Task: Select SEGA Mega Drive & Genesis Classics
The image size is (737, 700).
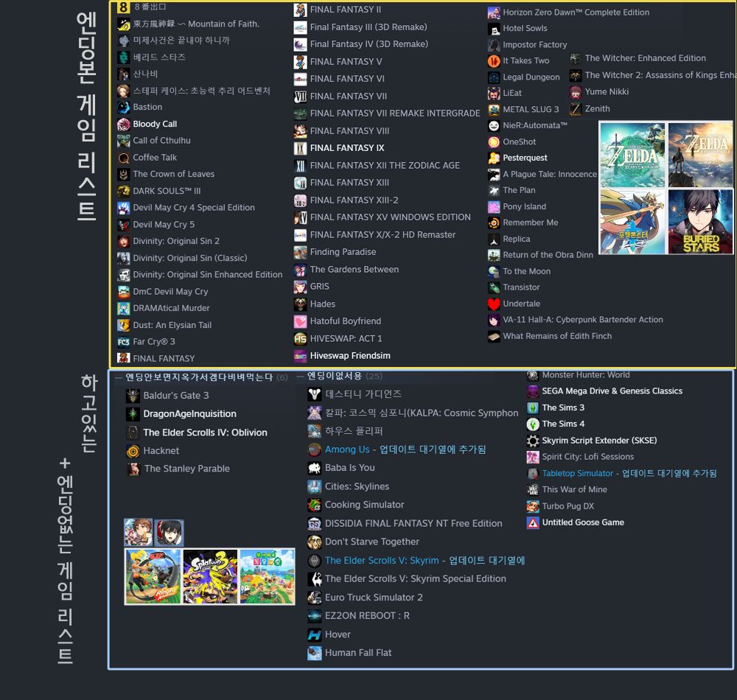Action: [612, 391]
